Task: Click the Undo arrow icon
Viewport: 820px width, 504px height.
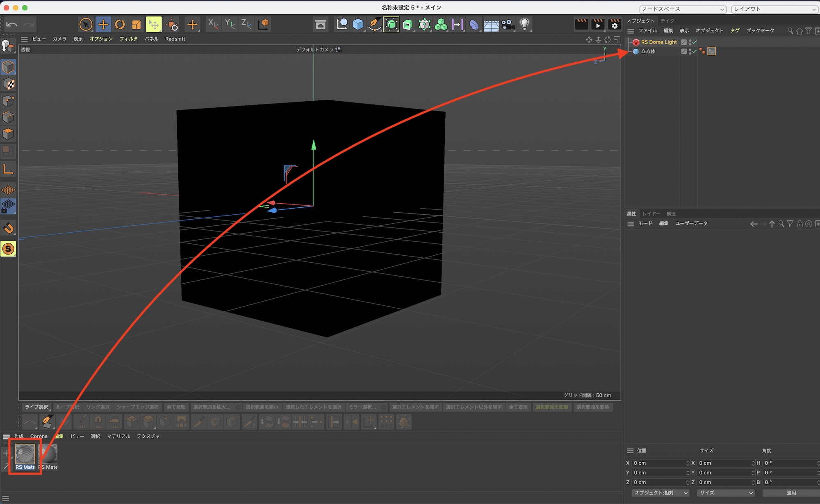Action: (12, 25)
